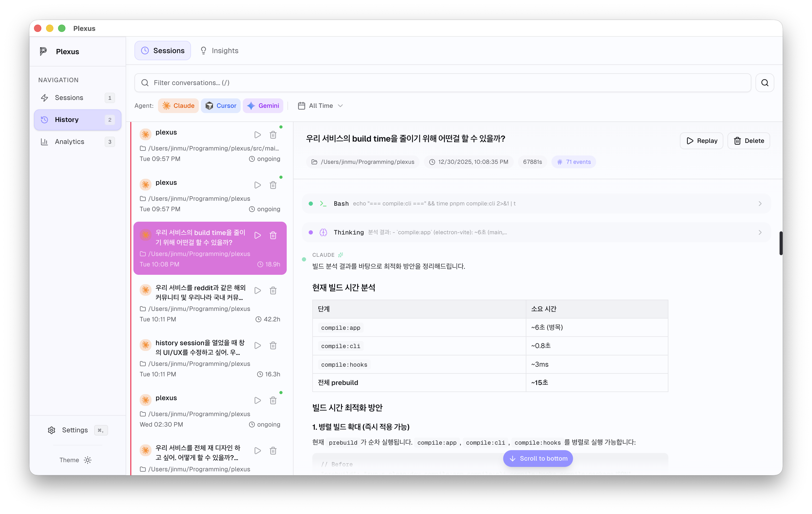The image size is (812, 514).
Task: Delete the second plexus session
Action: tap(273, 185)
